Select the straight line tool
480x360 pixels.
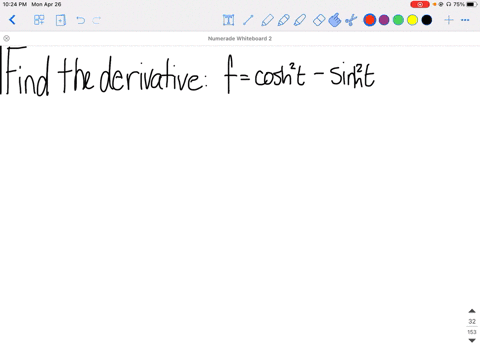[248, 20]
